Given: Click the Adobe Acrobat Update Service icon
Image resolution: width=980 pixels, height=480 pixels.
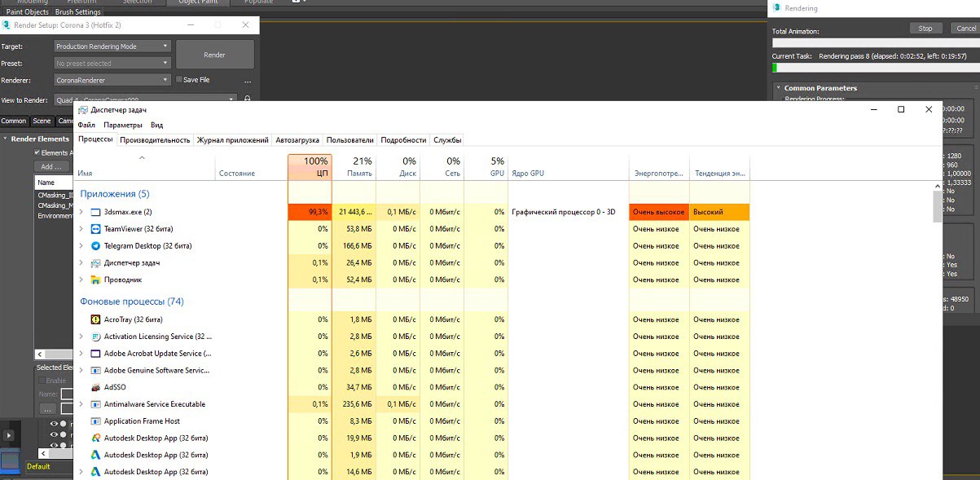Looking at the screenshot, I should (95, 354).
